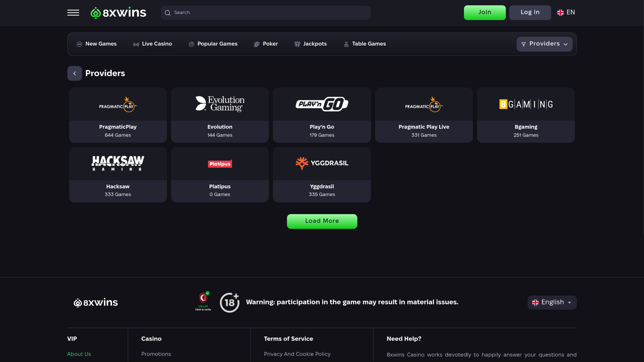Select the '335 Games' count text

pos(322,194)
